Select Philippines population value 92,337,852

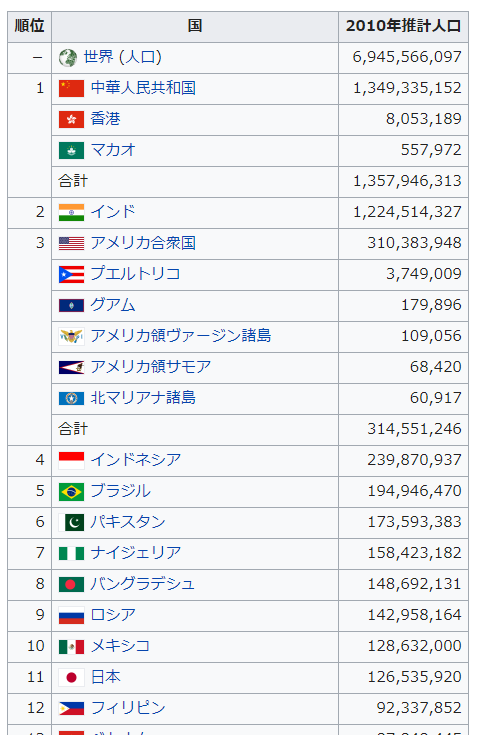coord(419,708)
